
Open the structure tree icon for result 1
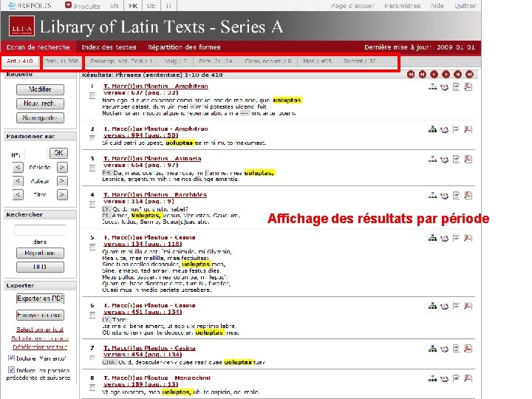tap(432, 87)
